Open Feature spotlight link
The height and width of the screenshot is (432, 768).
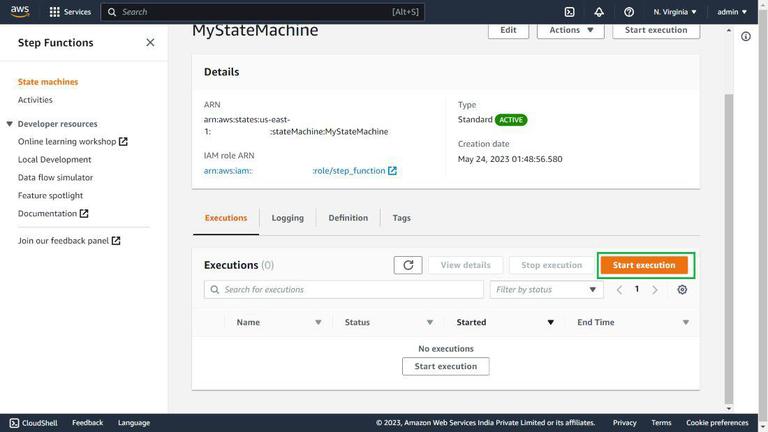point(50,195)
